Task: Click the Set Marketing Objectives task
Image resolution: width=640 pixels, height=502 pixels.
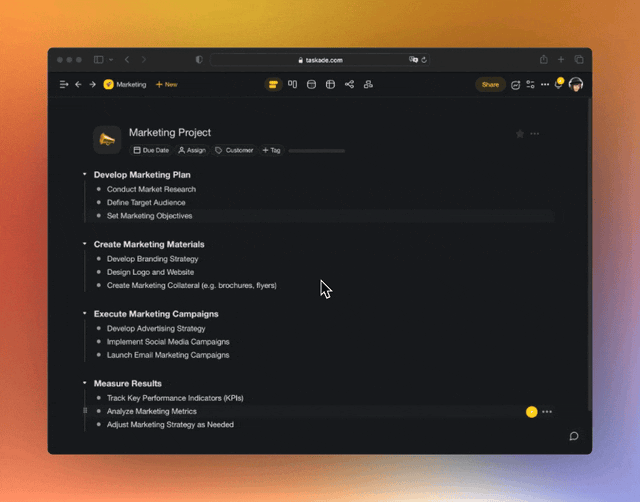Action: coord(149,215)
